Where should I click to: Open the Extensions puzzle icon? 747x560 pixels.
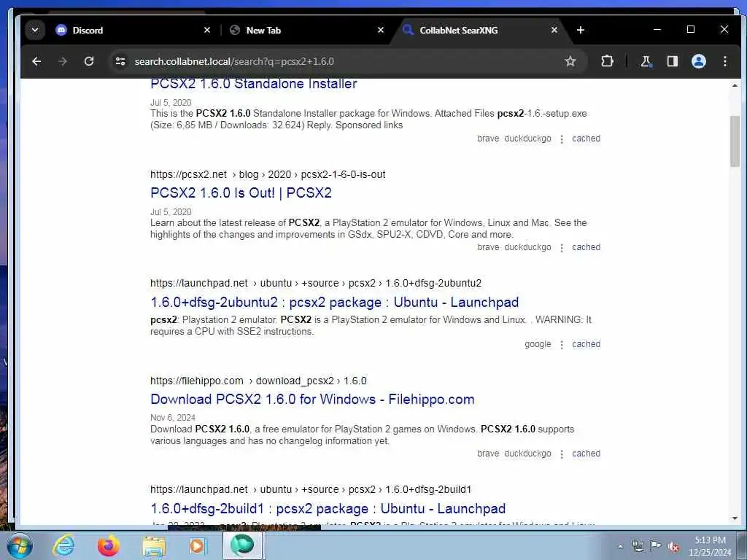pos(607,61)
